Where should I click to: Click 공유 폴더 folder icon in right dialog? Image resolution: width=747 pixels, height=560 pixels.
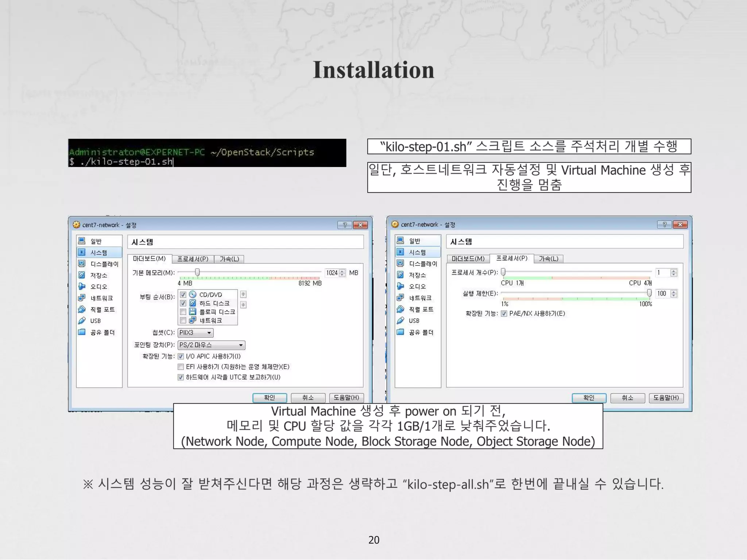click(x=400, y=332)
